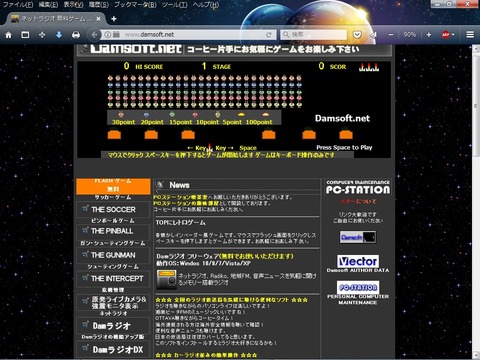The image size is (480, 360).
Task: Minimize the Firefox window
Action: click(x=436, y=4)
